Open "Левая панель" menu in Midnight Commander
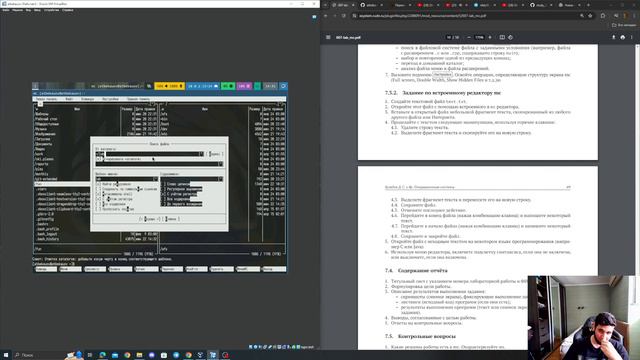The image size is (640, 360). 46,99
